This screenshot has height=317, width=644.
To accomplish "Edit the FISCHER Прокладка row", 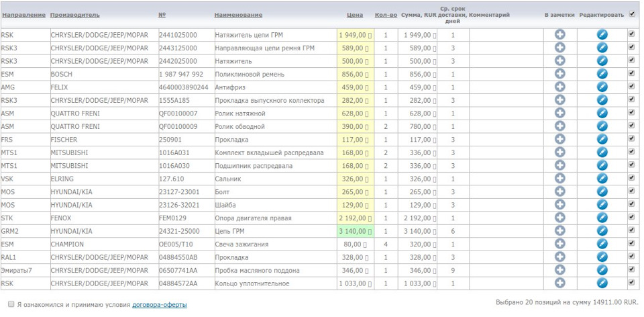I will (602, 140).
